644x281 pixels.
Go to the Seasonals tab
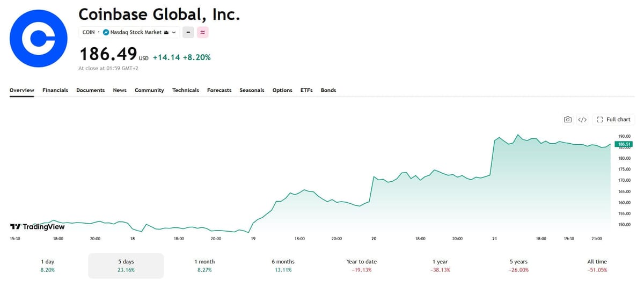(252, 90)
